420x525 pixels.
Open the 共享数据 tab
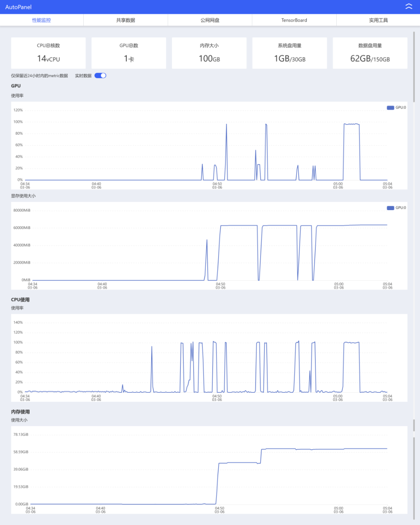[x=126, y=20]
